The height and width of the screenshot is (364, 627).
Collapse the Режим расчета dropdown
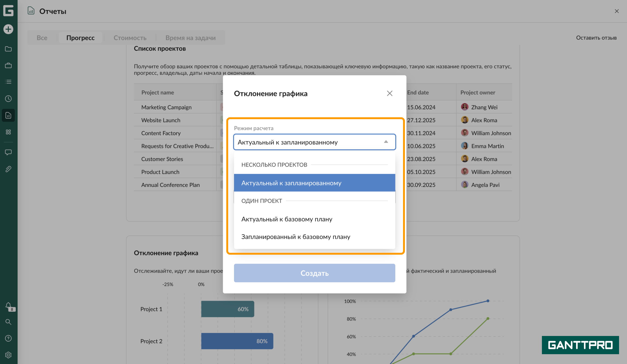click(x=386, y=142)
